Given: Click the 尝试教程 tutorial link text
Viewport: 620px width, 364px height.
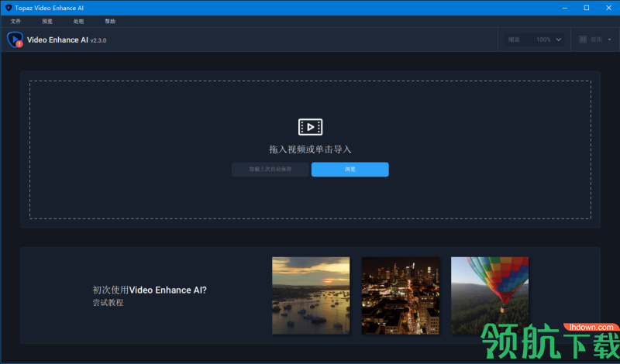Looking at the screenshot, I should [x=108, y=303].
